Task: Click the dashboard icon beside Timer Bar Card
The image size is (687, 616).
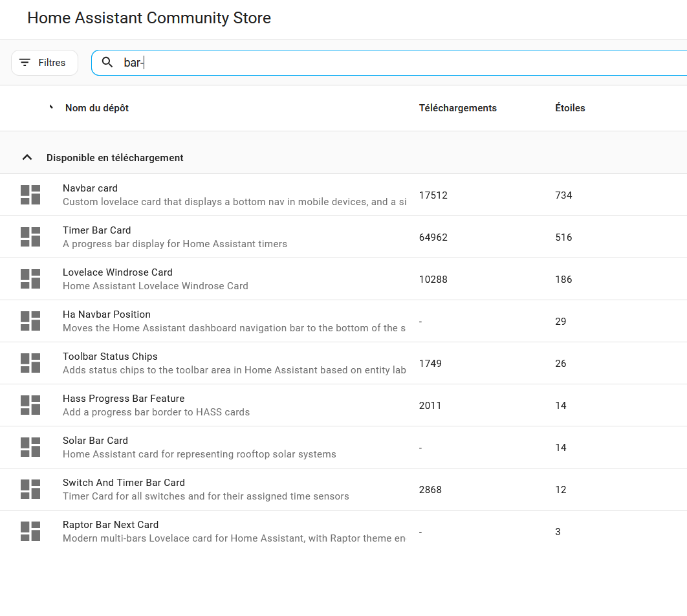Action: point(30,237)
